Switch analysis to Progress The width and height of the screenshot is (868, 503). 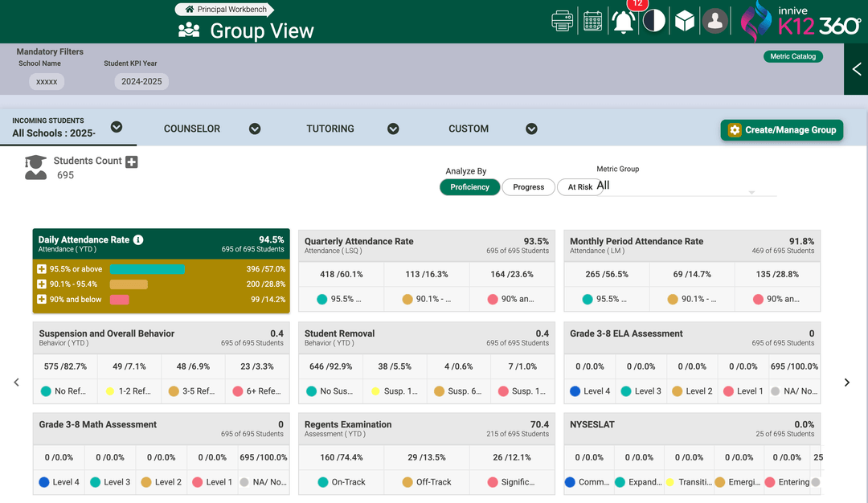(528, 187)
